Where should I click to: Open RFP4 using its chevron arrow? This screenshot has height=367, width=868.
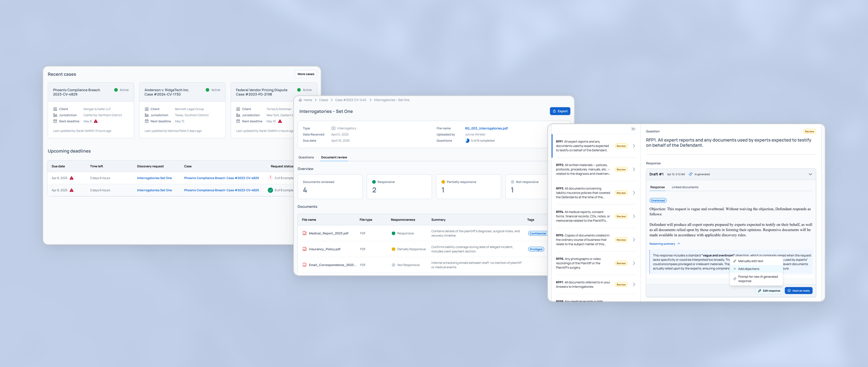pyautogui.click(x=634, y=216)
